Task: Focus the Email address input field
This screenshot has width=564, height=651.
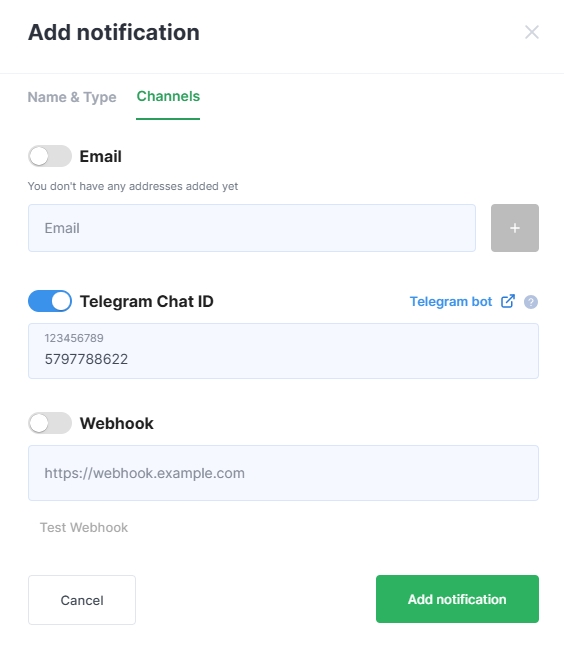Action: click(x=252, y=228)
